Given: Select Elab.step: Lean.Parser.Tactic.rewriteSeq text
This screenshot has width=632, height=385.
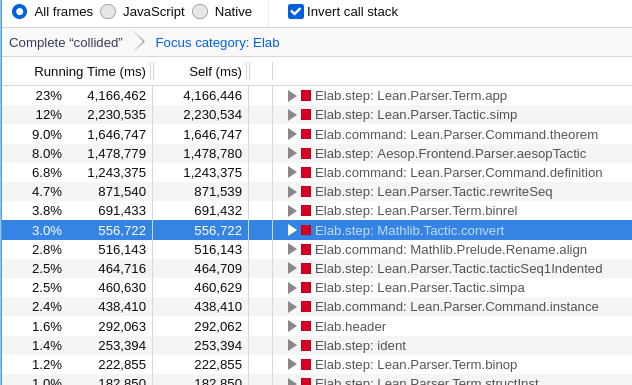Looking at the screenshot, I should (x=434, y=192).
